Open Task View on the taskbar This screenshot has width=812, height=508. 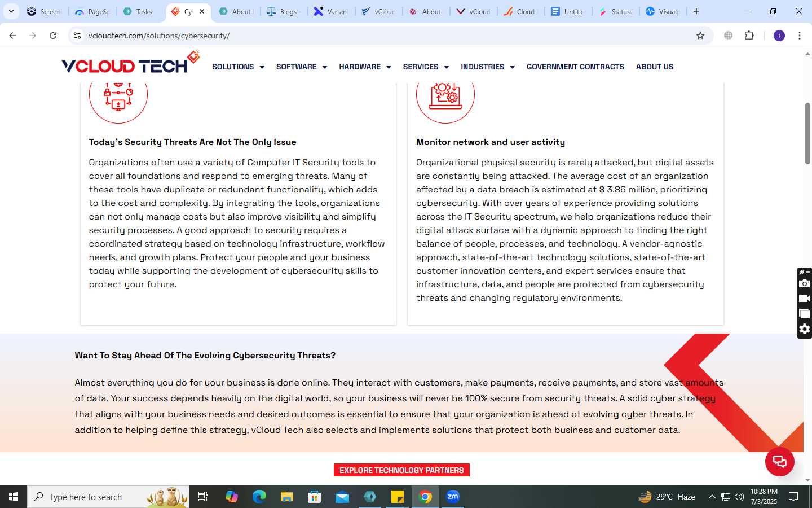pyautogui.click(x=203, y=497)
